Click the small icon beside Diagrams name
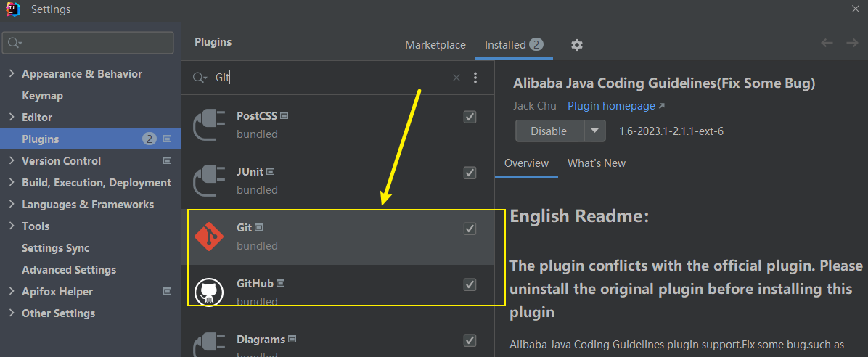 [x=292, y=340]
